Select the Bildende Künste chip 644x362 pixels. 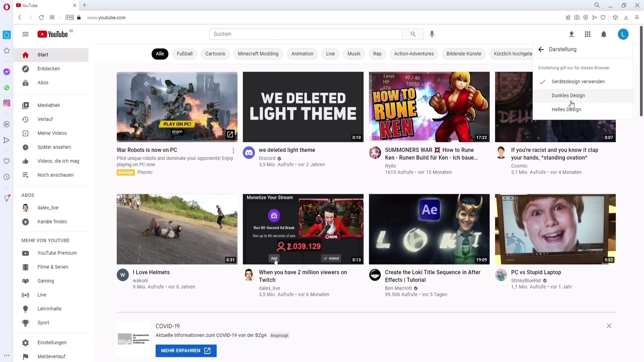[464, 54]
